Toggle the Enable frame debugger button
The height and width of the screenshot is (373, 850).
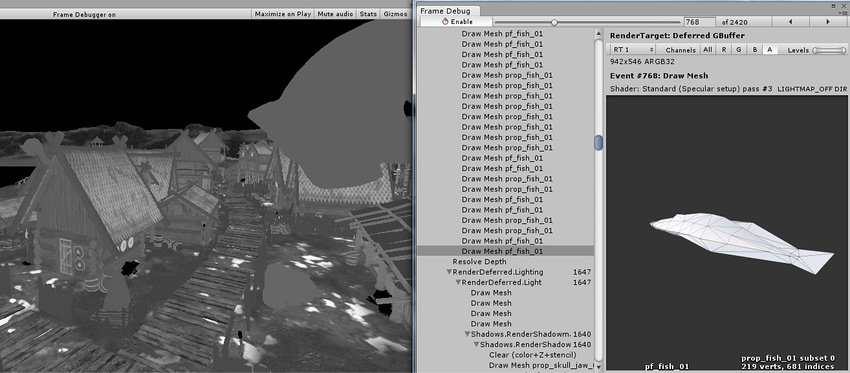click(x=457, y=22)
